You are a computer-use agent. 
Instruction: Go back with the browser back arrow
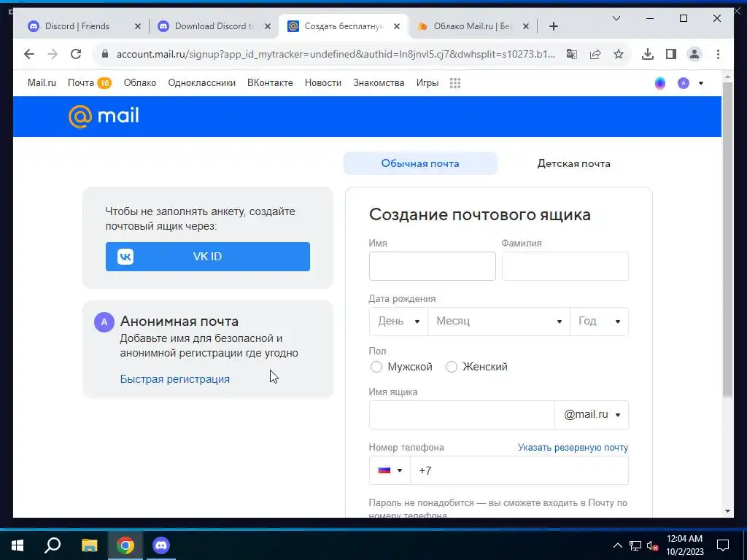pyautogui.click(x=29, y=54)
